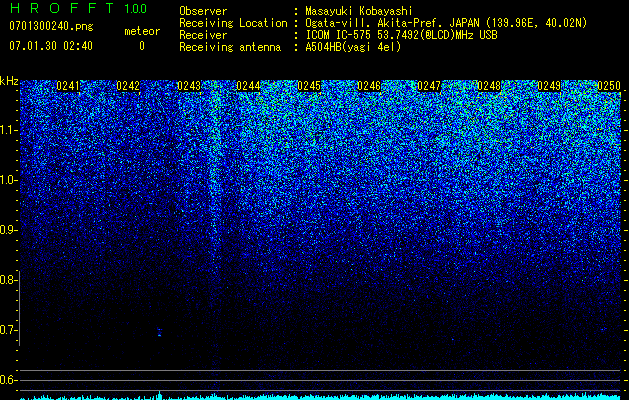Viewport: 629px width, 400px height.
Task: Select the A504HB(yagi 4el) antenna text
Action: [x=353, y=47]
